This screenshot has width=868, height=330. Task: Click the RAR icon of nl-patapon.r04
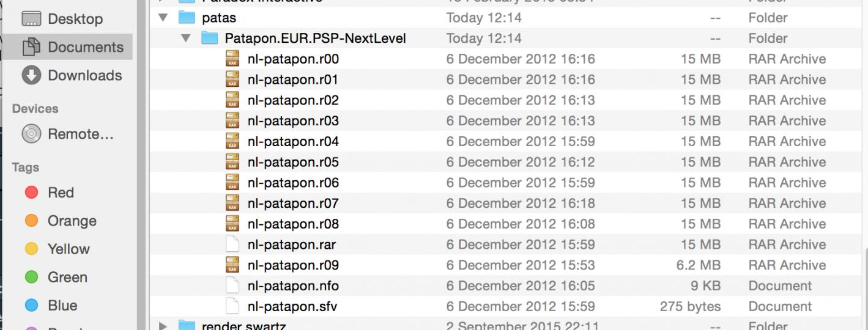pos(232,142)
